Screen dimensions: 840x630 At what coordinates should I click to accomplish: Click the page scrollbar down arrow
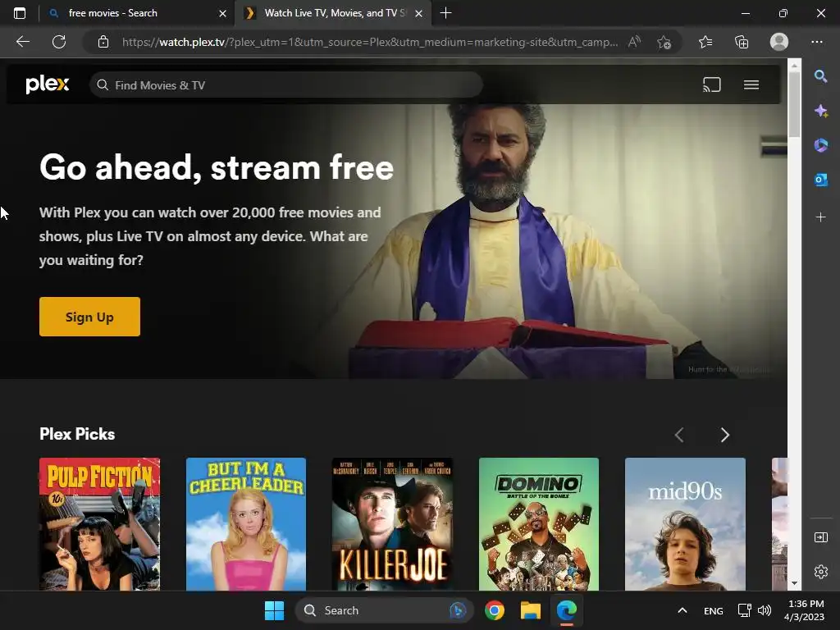[x=794, y=583]
